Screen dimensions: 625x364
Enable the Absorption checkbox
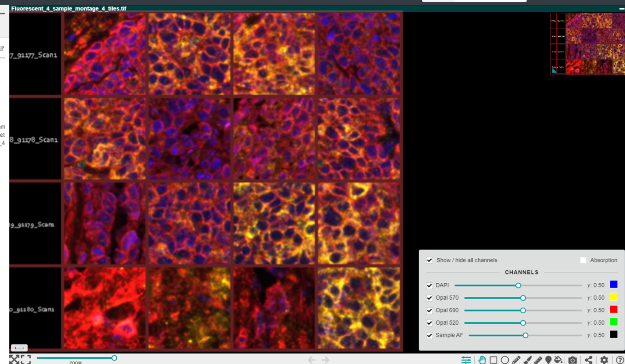(583, 260)
